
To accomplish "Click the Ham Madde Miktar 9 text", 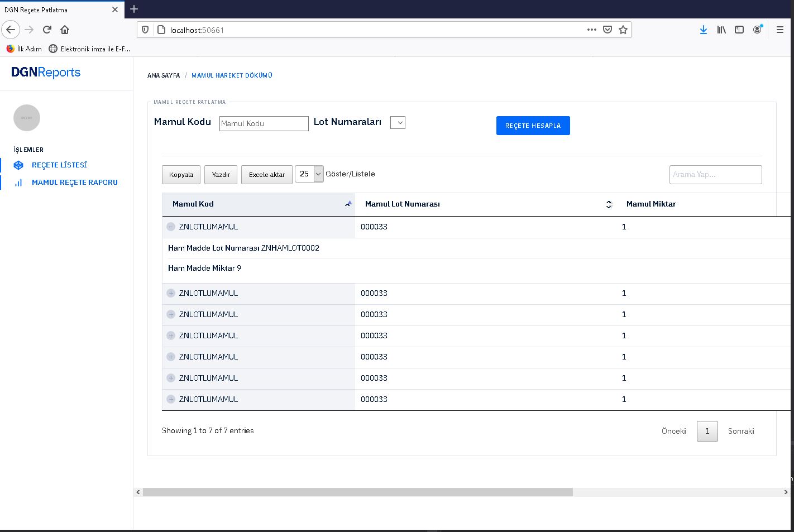I will pos(204,269).
